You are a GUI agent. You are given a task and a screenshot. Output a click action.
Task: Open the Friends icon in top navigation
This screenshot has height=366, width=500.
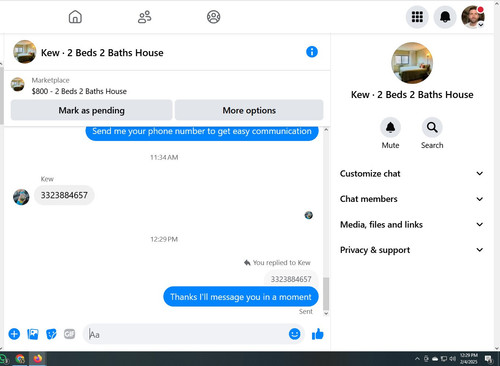click(144, 17)
